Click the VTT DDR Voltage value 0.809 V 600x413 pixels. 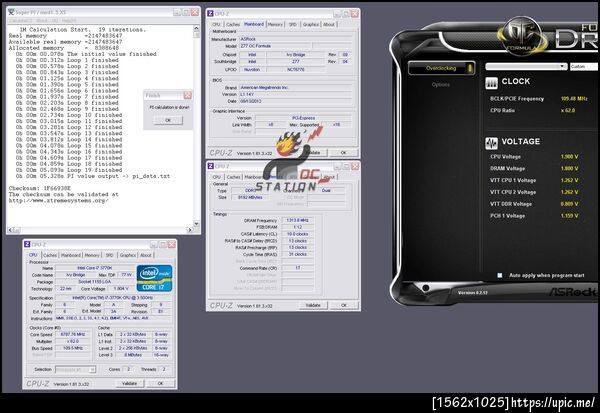coord(569,204)
